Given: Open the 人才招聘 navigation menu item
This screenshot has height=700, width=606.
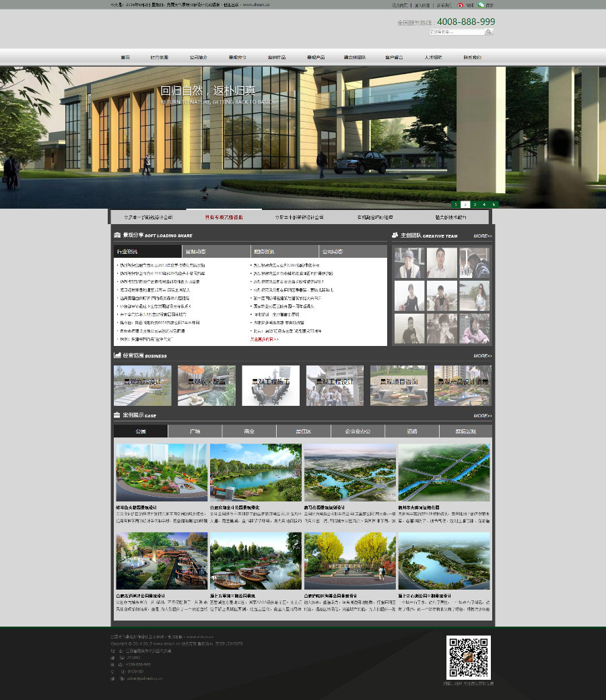Looking at the screenshot, I should [433, 57].
